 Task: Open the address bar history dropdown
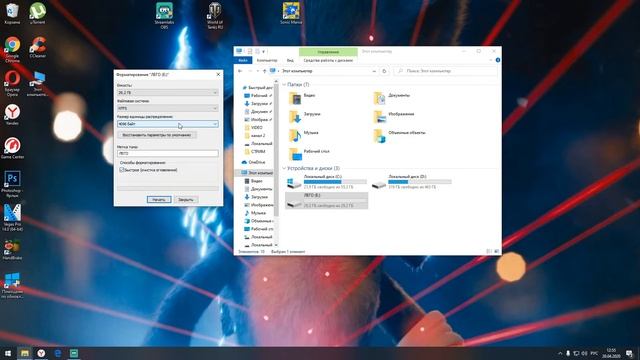pos(374,71)
